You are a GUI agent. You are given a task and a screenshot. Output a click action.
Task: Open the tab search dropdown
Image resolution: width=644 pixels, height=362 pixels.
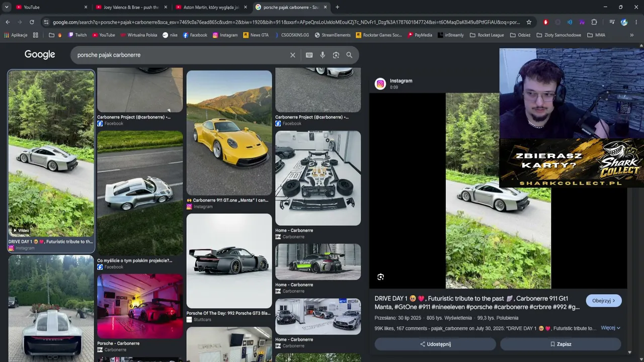coord(7,7)
